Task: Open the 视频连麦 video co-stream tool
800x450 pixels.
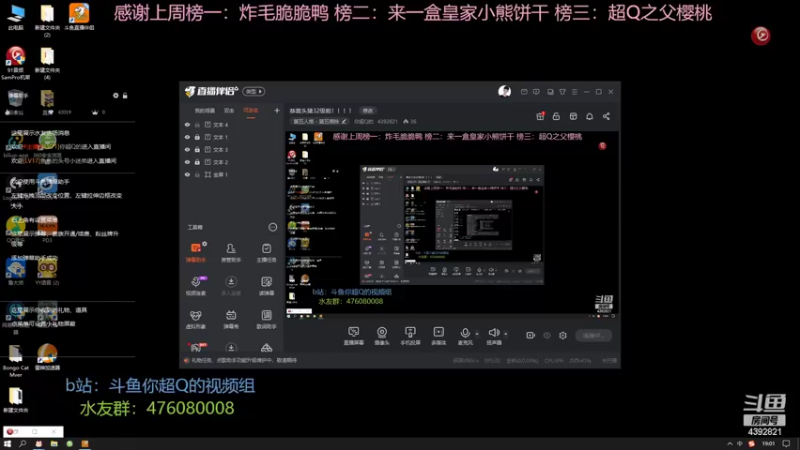Action: [x=196, y=286]
